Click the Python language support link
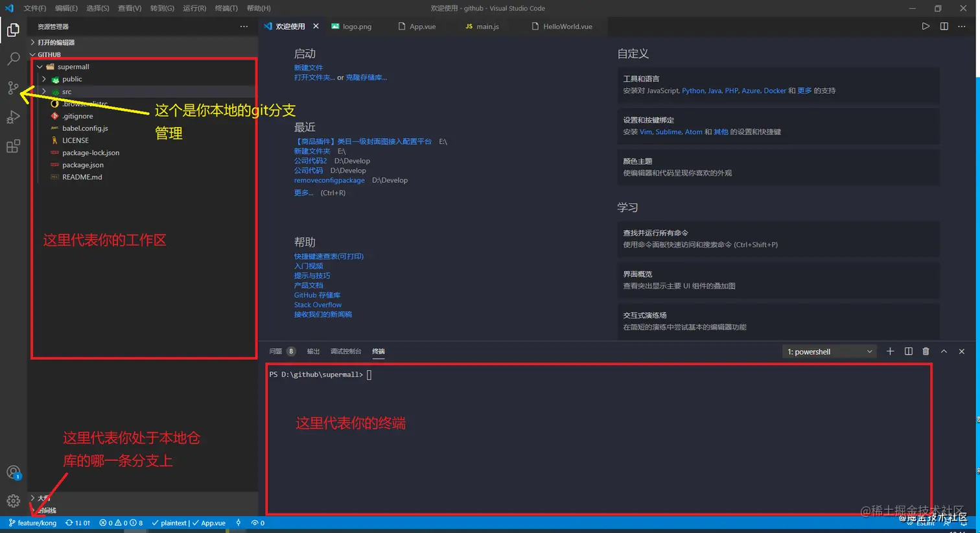 click(693, 91)
